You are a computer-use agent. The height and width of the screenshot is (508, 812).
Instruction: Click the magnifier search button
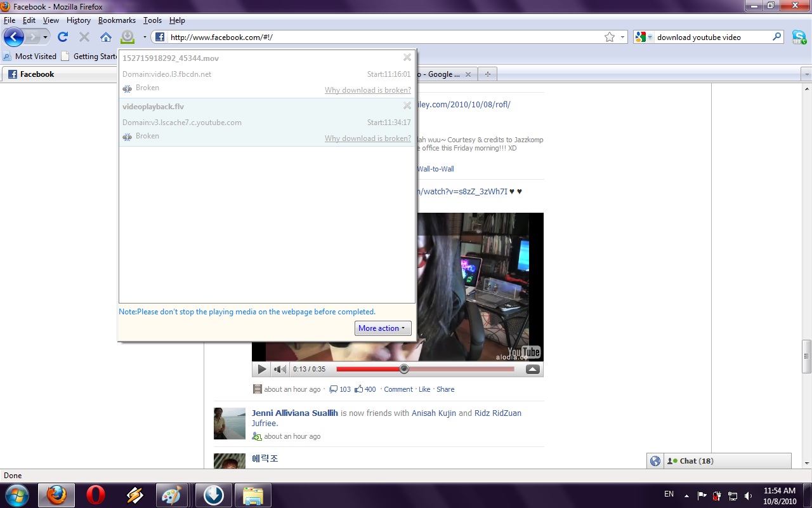[777, 37]
